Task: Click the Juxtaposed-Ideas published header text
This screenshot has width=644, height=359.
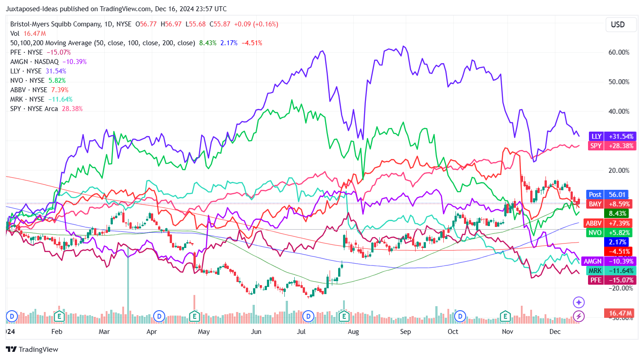Action: [116, 9]
